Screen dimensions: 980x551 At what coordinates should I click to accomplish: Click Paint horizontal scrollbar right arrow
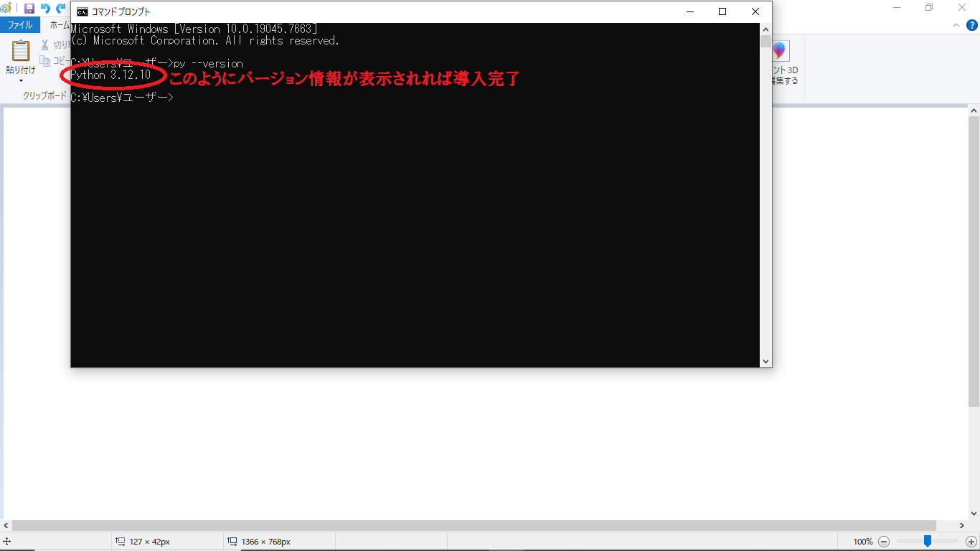(962, 526)
